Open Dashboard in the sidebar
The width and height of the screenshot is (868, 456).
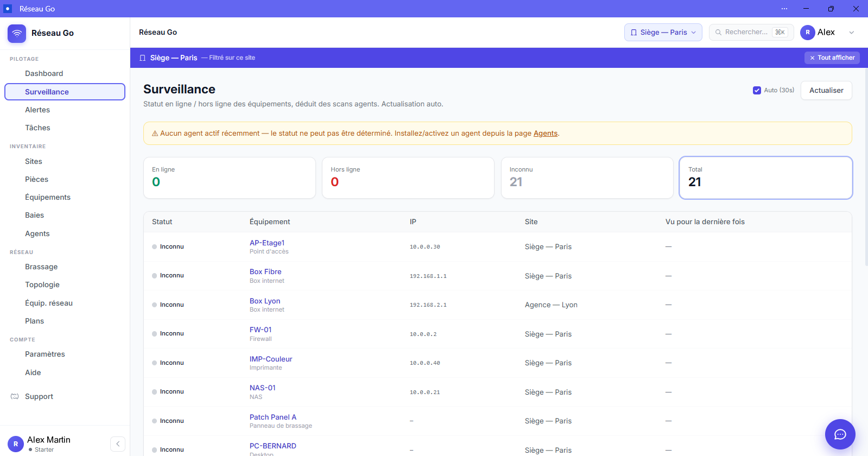coord(65,74)
